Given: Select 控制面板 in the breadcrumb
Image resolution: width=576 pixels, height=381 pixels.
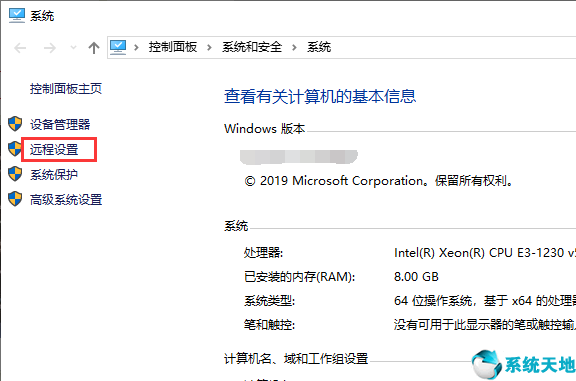Looking at the screenshot, I should 173,47.
